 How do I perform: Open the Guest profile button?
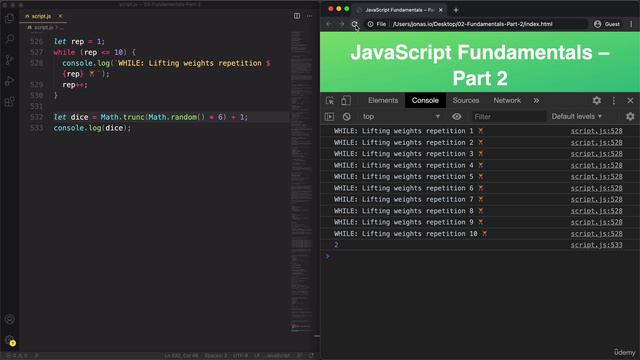(x=607, y=24)
